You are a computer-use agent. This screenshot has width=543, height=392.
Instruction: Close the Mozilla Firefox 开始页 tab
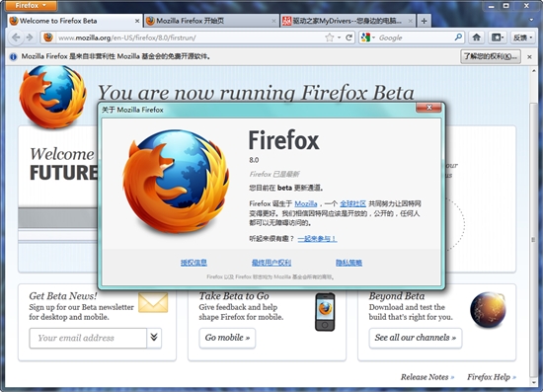pyautogui.click(x=273, y=21)
